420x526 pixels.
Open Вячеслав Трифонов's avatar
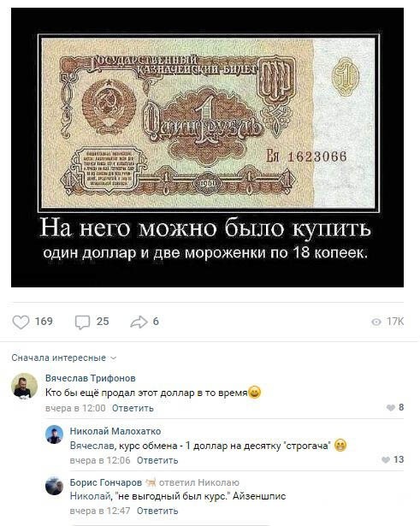(x=25, y=386)
